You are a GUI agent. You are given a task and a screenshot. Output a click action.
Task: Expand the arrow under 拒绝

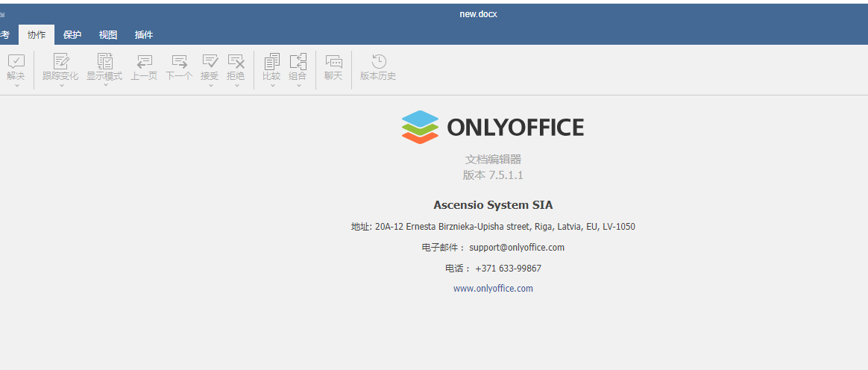(236, 85)
